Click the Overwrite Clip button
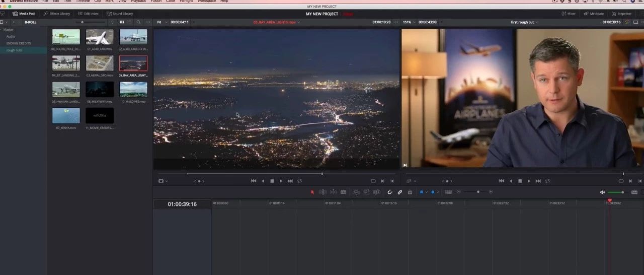Screen dimensions: 644x275 (366, 192)
